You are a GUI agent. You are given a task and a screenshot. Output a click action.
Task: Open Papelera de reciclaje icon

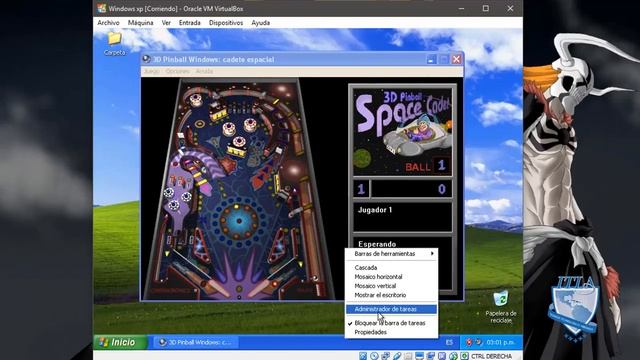click(501, 307)
